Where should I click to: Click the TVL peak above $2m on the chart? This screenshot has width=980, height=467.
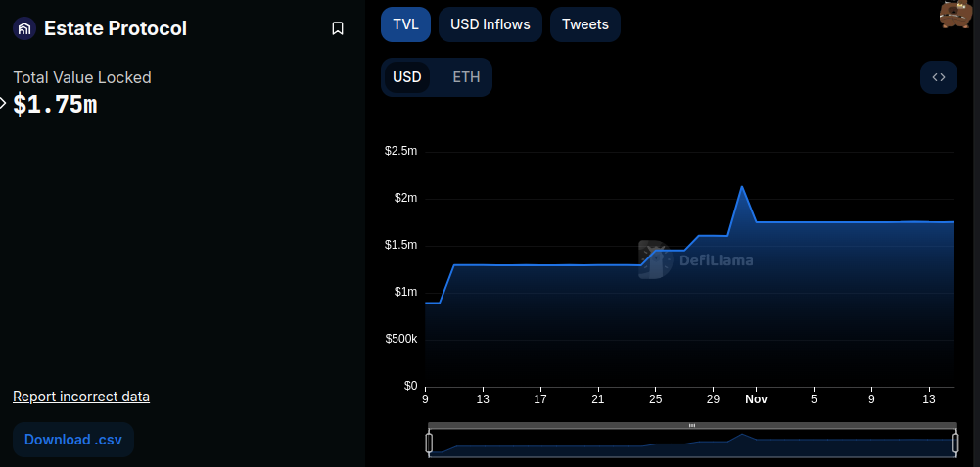[x=742, y=187]
